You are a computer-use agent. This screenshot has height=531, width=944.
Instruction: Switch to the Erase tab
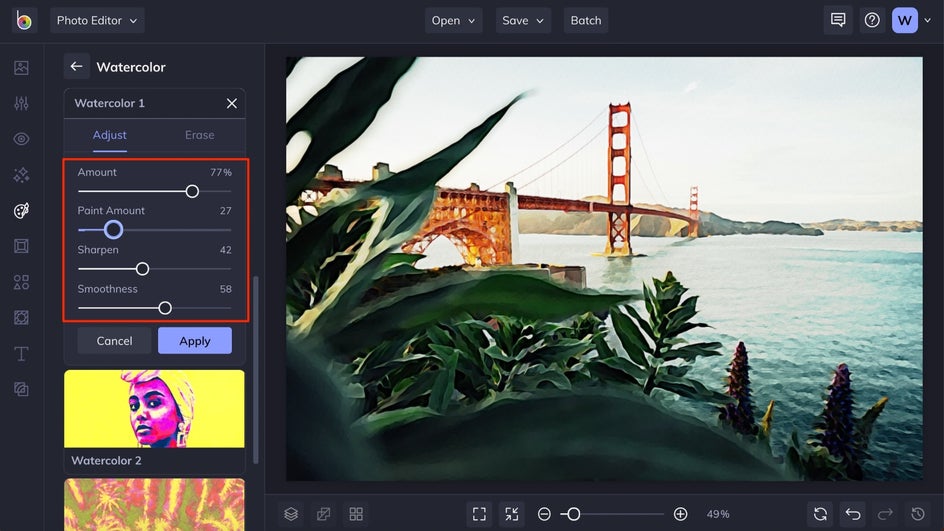pos(199,135)
